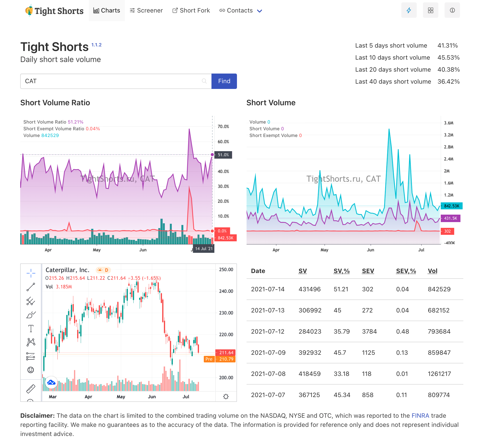Image resolution: width=484 pixels, height=448 pixels.
Task: Open the emoji icons tool
Action: tap(31, 370)
